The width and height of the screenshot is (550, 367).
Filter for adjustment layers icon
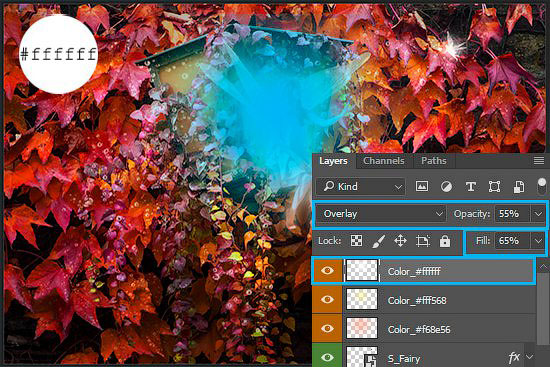[x=446, y=187]
